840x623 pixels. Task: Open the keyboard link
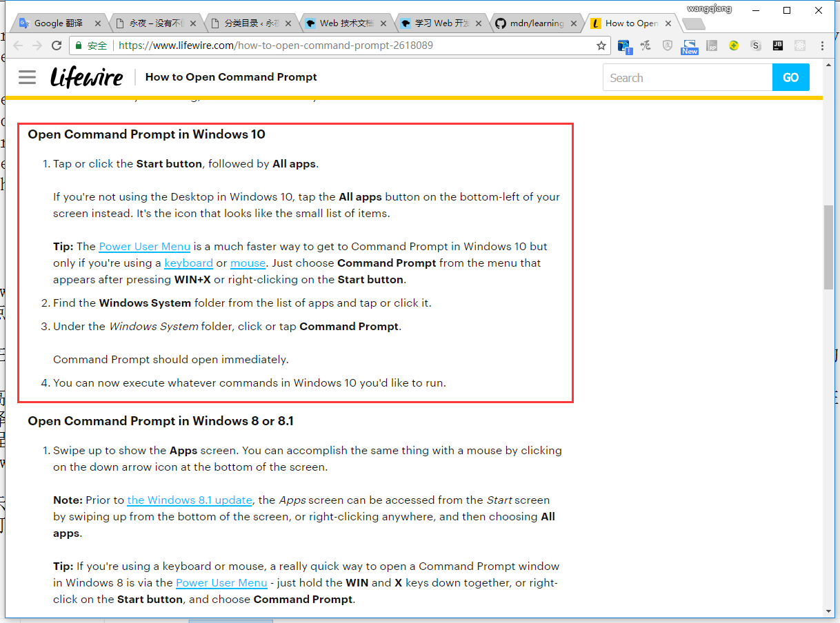[x=188, y=263]
